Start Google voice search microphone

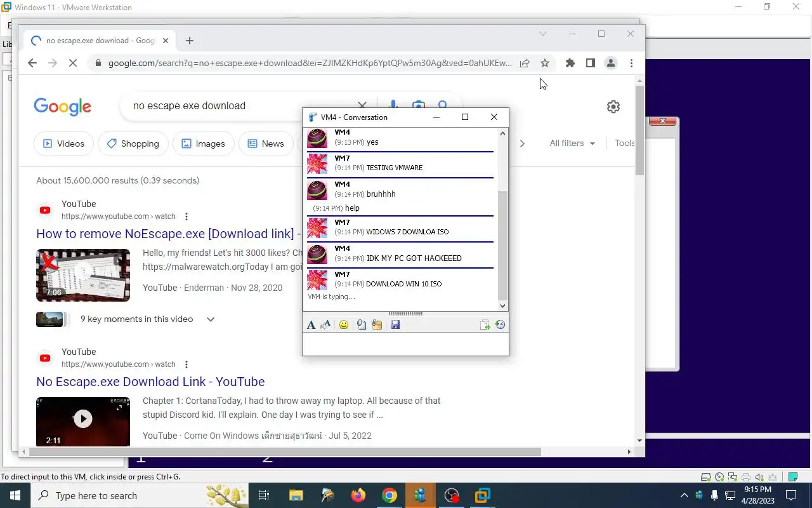click(393, 105)
